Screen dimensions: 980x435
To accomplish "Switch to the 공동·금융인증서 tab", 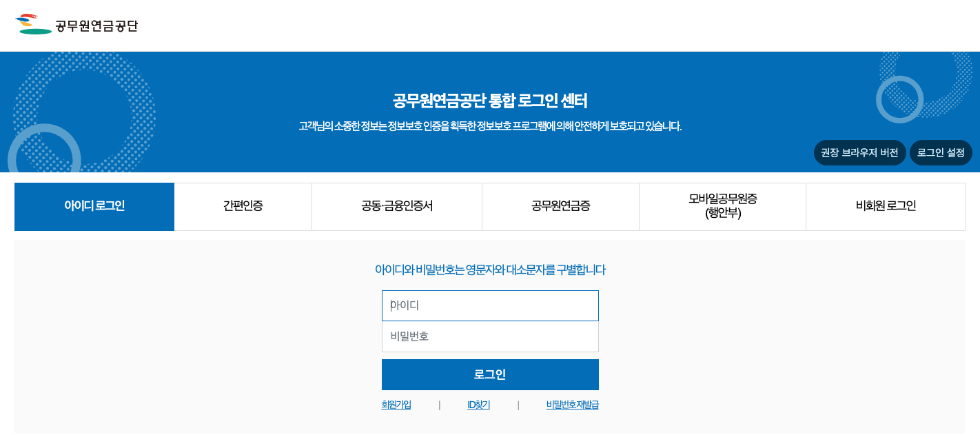I will [x=397, y=206].
